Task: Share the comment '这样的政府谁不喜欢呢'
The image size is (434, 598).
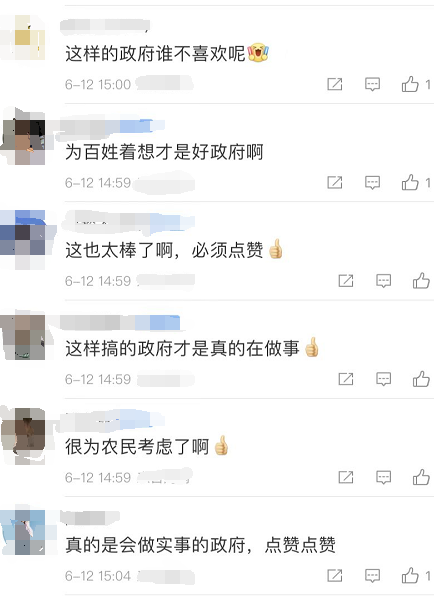Action: click(x=334, y=84)
